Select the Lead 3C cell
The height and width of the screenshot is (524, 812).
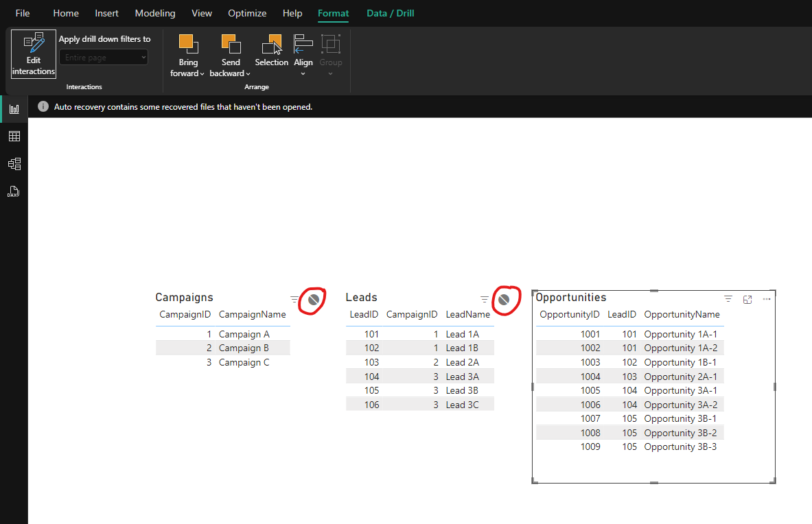pos(462,405)
